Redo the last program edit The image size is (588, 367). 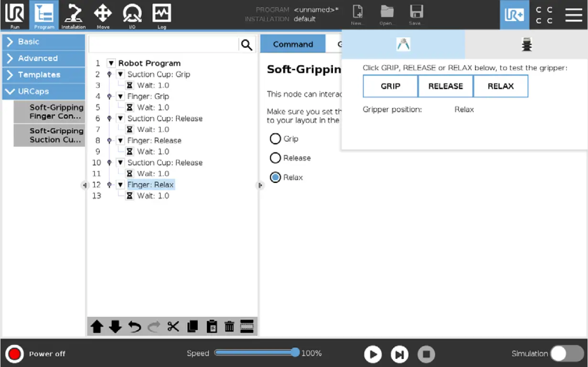click(x=154, y=327)
